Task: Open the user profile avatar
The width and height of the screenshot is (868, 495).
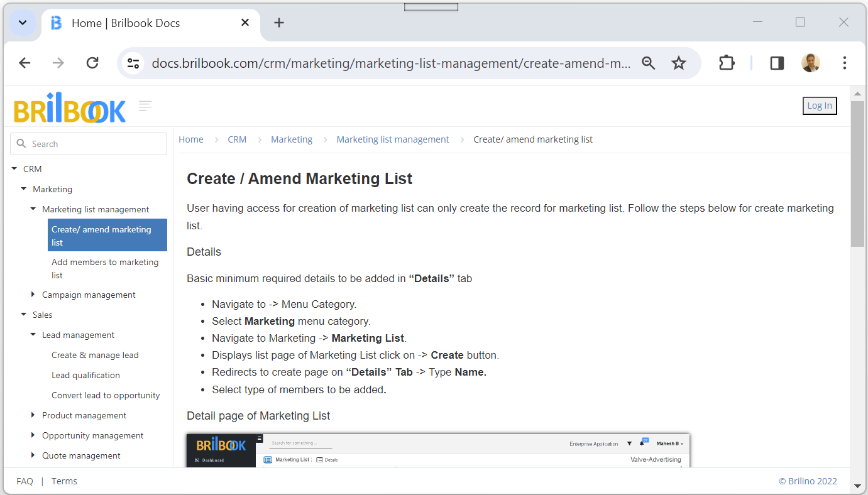Action: pyautogui.click(x=811, y=63)
